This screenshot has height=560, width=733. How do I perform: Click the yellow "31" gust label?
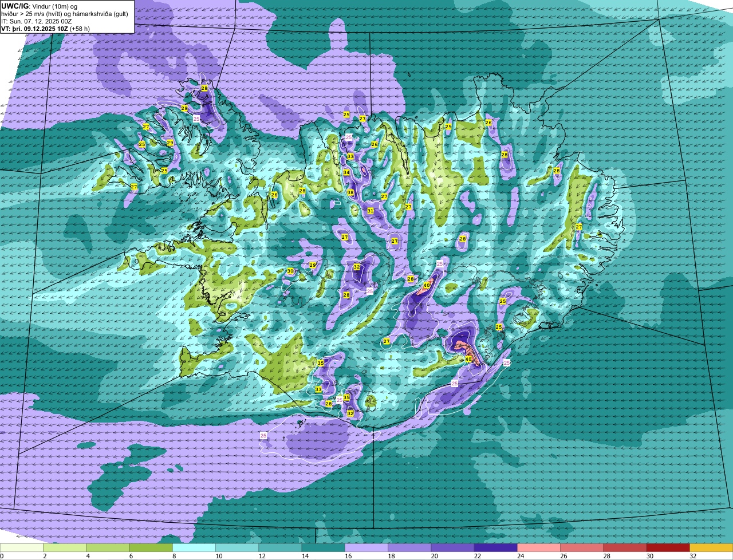371,211
